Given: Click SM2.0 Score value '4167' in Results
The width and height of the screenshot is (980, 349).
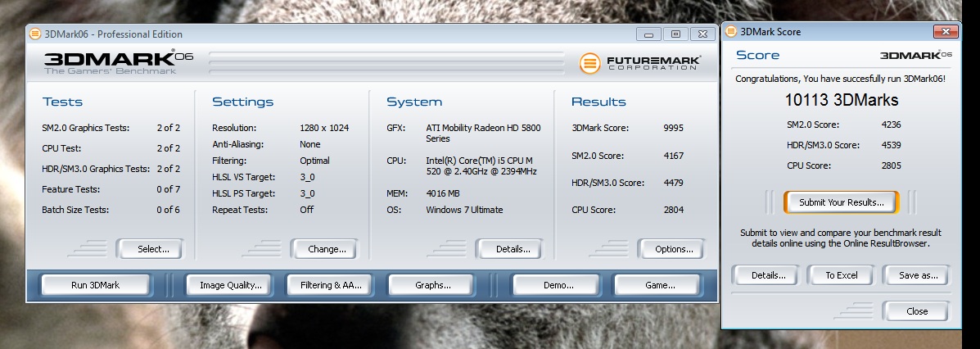Looking at the screenshot, I should [x=673, y=156].
